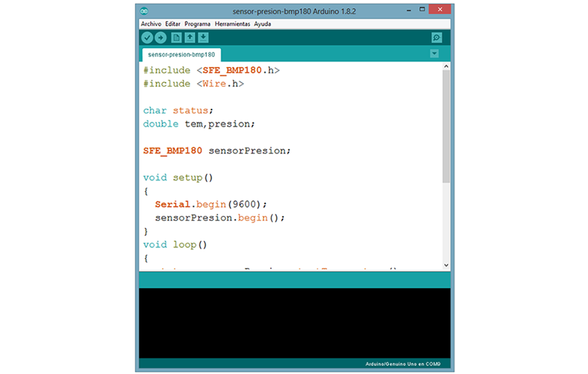Open the Archivo menu

[151, 24]
